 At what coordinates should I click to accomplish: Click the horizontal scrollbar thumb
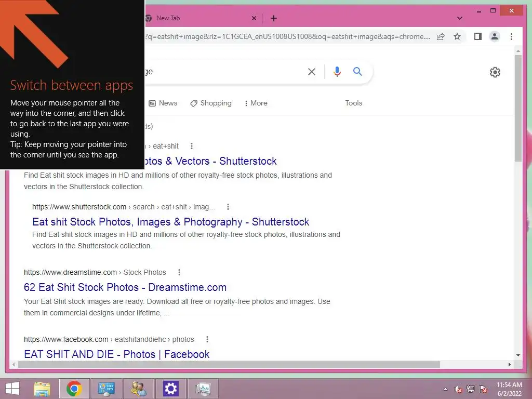[x=229, y=364]
